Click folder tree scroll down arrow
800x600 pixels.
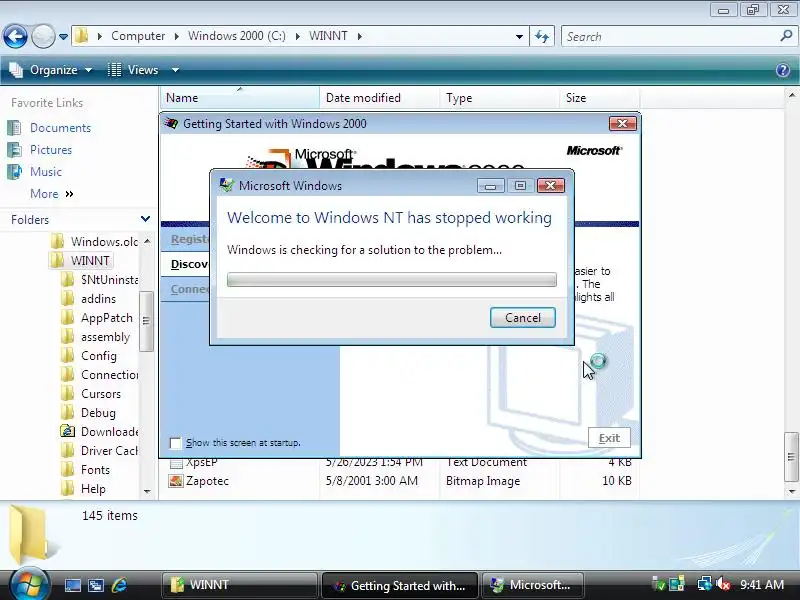(147, 491)
